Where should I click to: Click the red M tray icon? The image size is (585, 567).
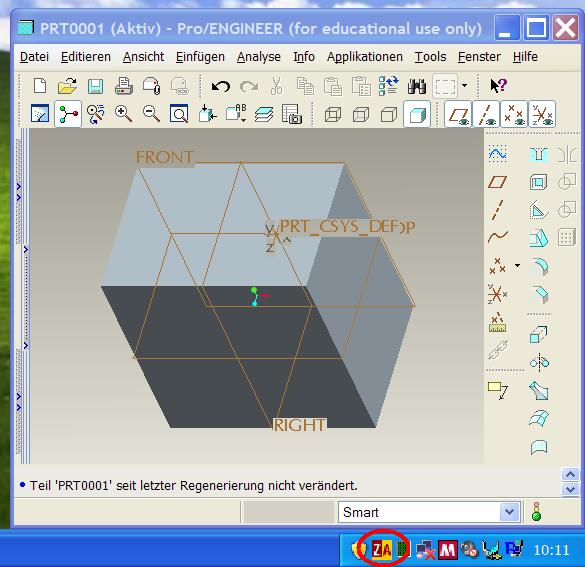coord(447,549)
